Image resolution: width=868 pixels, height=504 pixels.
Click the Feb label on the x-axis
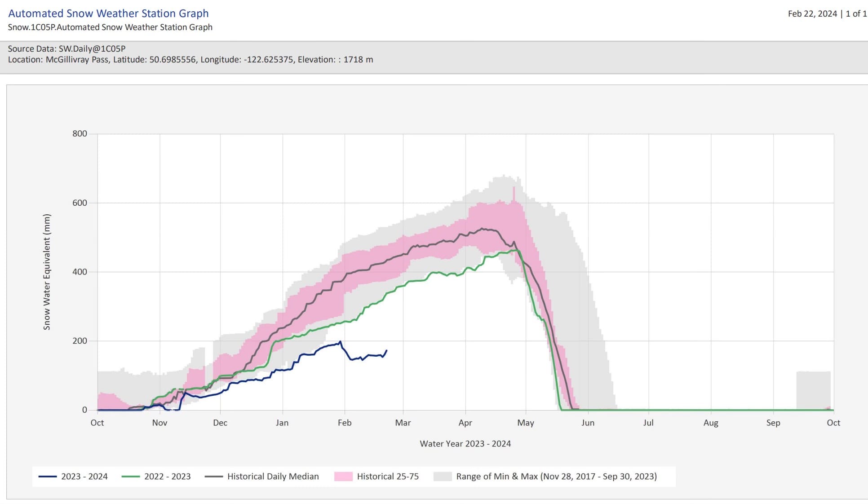344,423
